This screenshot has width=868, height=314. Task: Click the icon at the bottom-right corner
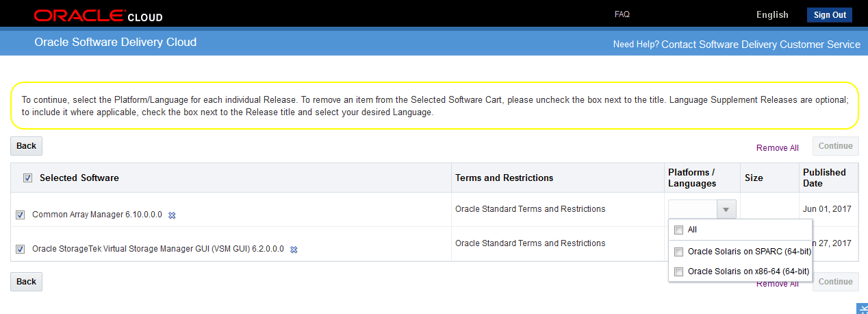(863, 309)
